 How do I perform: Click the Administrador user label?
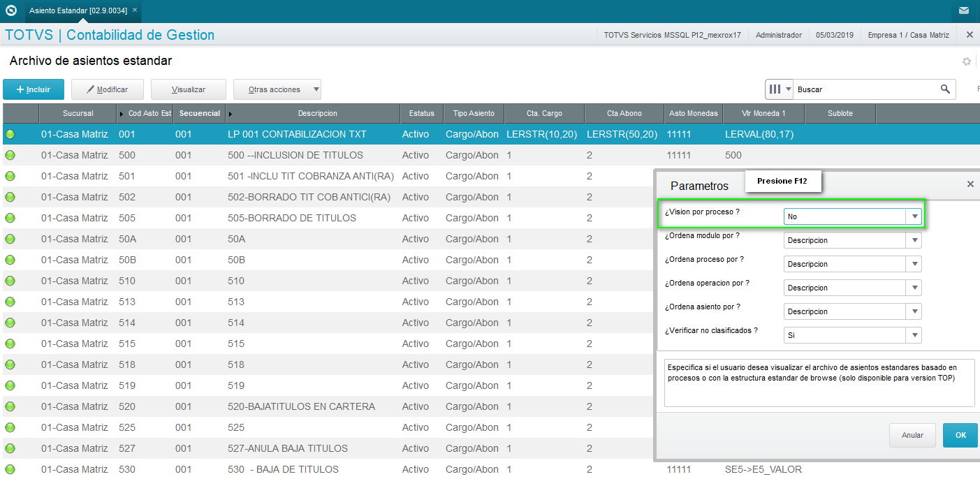pos(779,35)
